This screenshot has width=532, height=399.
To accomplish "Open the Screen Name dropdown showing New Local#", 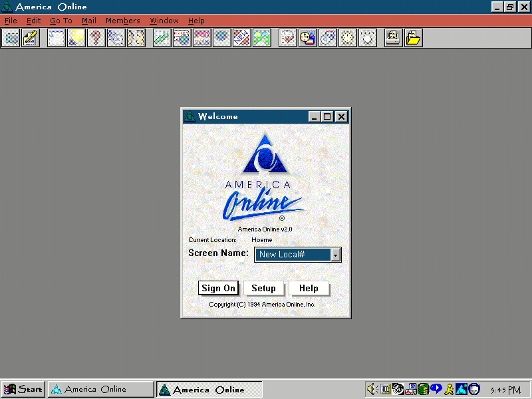I will coord(336,255).
